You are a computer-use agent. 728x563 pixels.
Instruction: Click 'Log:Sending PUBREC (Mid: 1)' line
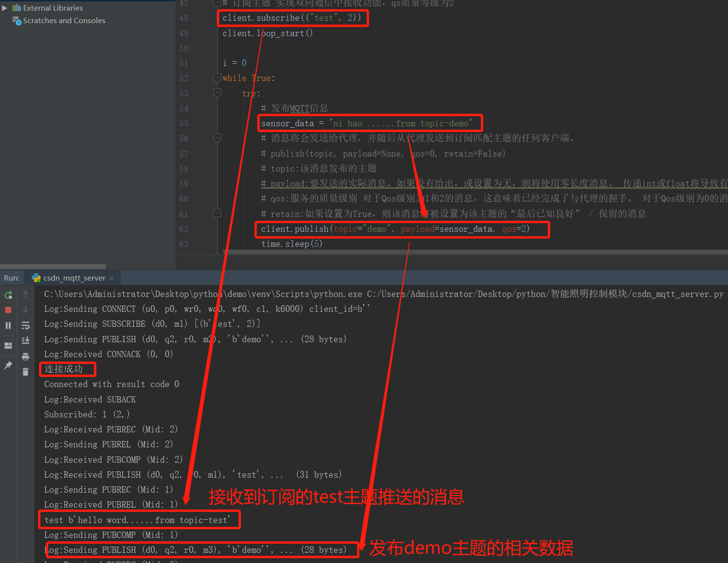109,490
